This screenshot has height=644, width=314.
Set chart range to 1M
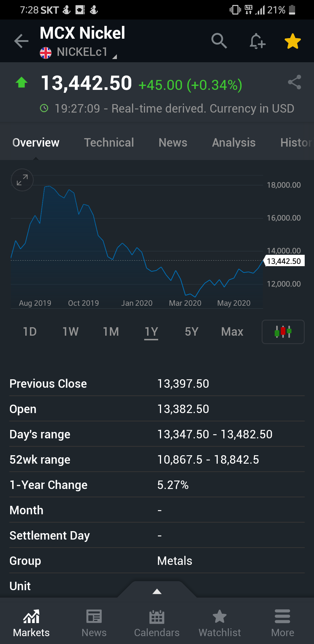click(111, 332)
